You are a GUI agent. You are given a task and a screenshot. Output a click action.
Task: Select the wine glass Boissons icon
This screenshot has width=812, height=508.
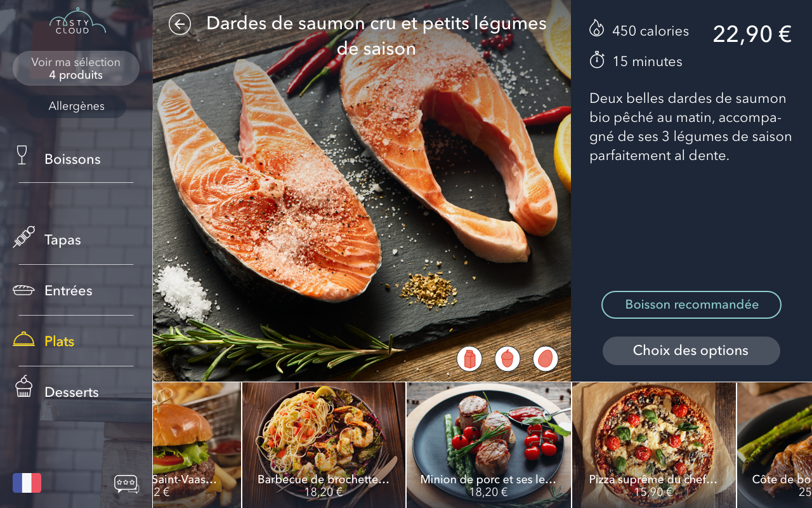[x=22, y=156]
